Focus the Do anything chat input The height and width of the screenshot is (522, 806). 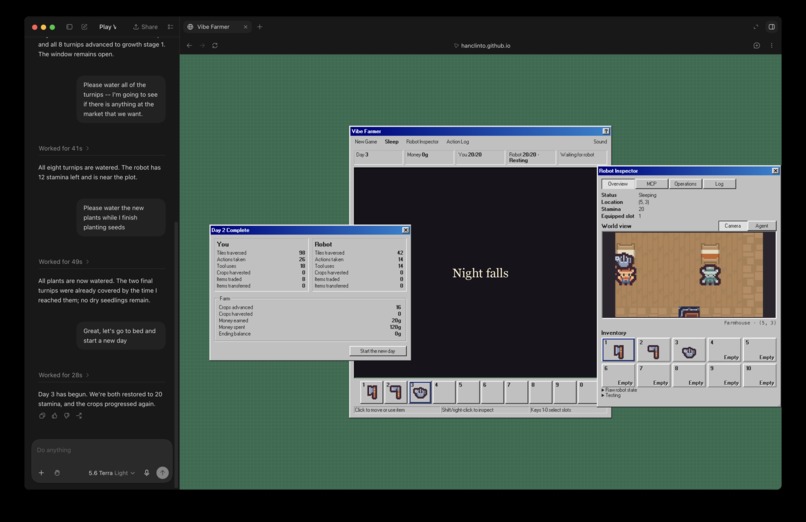point(102,450)
